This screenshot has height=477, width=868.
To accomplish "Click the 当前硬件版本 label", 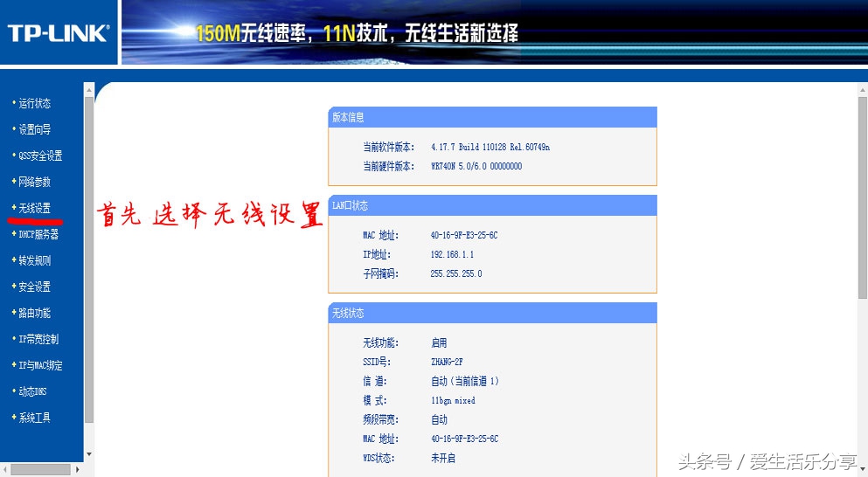I will (389, 166).
